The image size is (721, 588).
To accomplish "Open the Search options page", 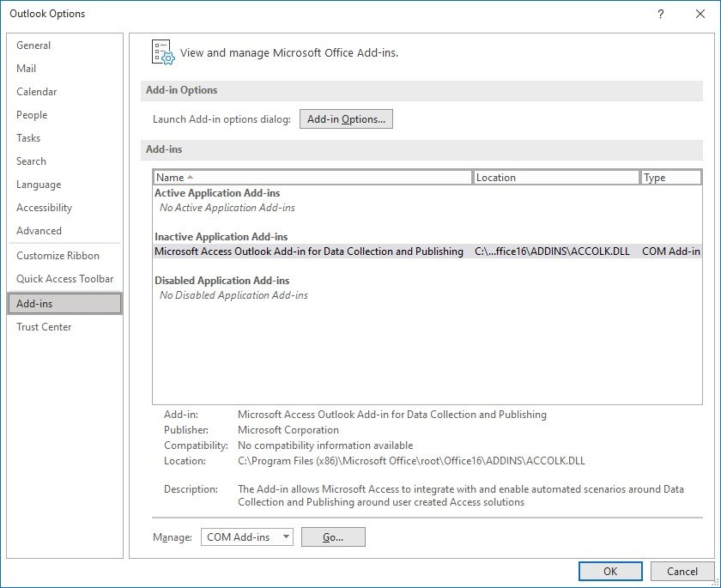I will coord(65,161).
